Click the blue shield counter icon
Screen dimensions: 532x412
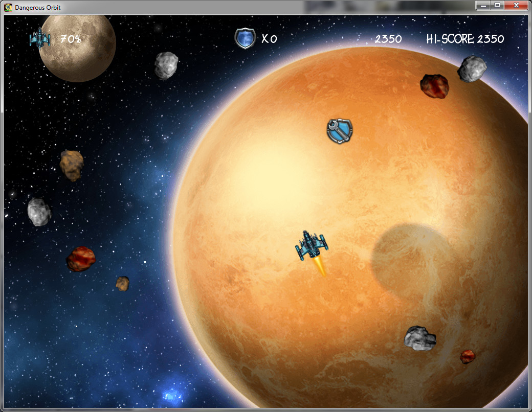click(x=245, y=38)
